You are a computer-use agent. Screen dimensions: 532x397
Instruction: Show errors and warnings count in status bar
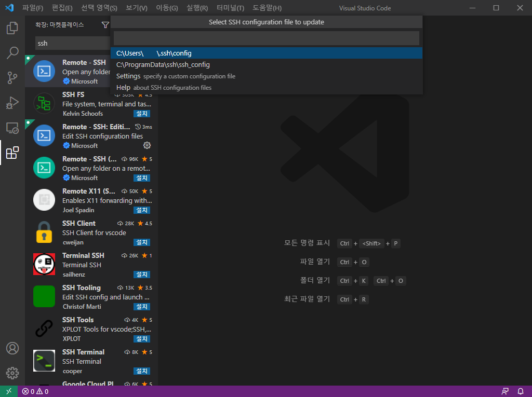(35, 391)
